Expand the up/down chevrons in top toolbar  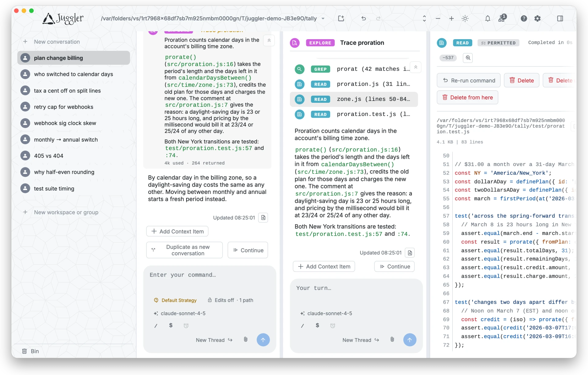coord(424,18)
